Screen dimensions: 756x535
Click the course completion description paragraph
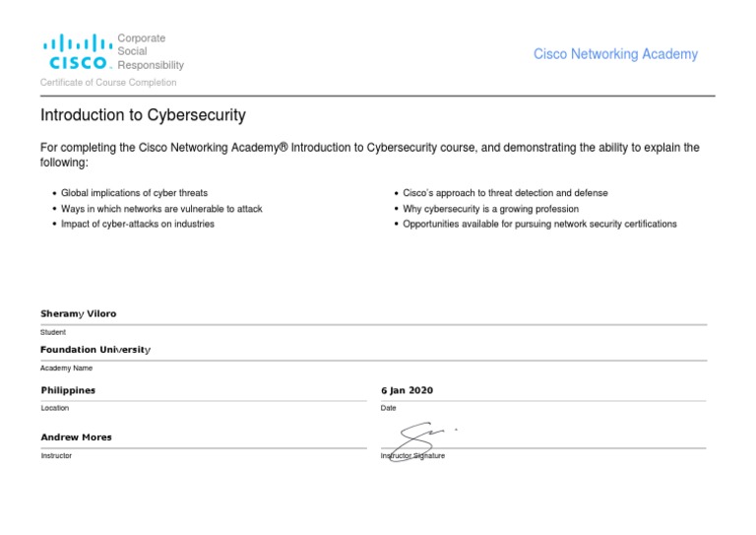tap(369, 155)
